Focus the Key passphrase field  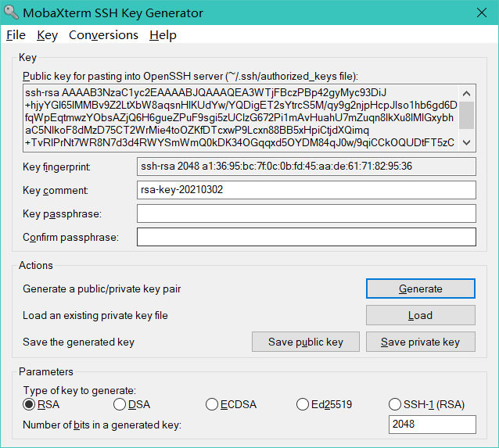tap(306, 213)
